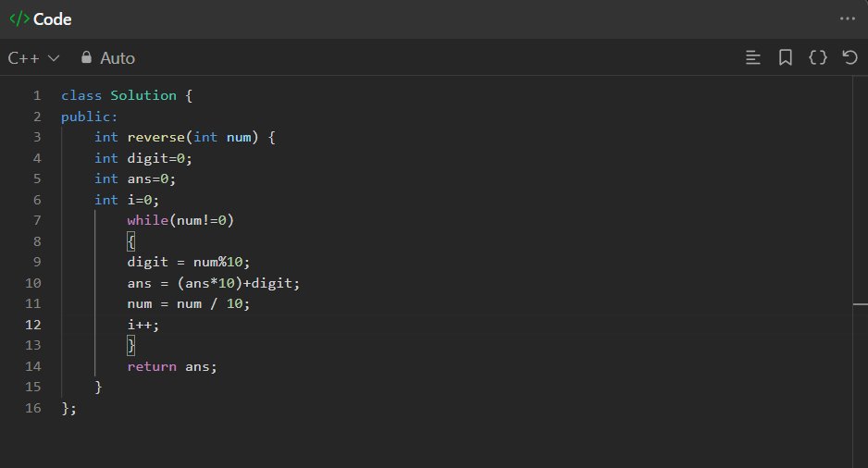Click on 'int i=0;' line
868x468 pixels.
127,201
